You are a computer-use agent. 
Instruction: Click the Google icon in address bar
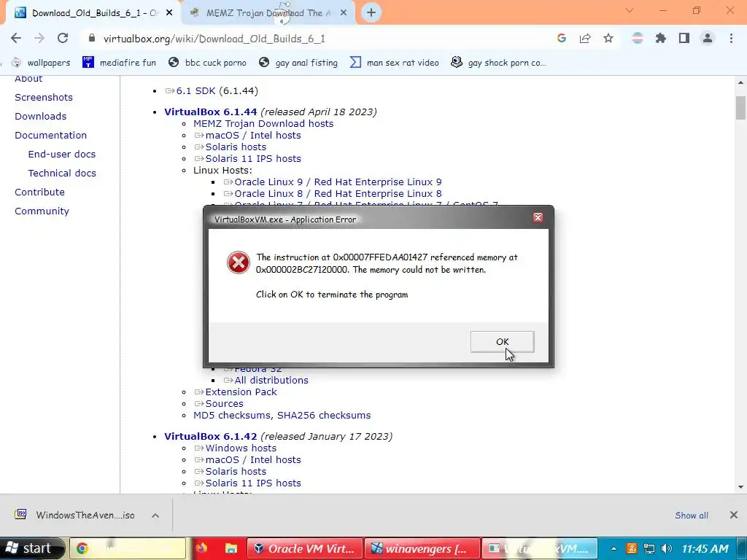pos(562,38)
